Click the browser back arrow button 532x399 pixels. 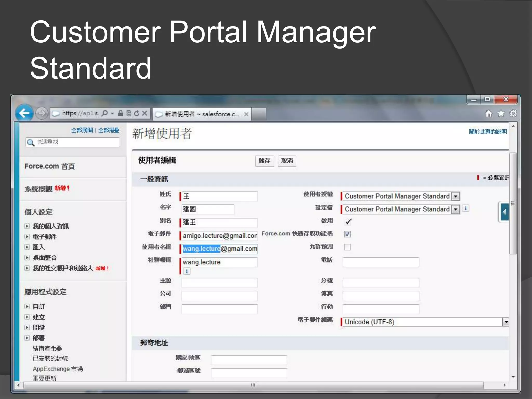24,113
